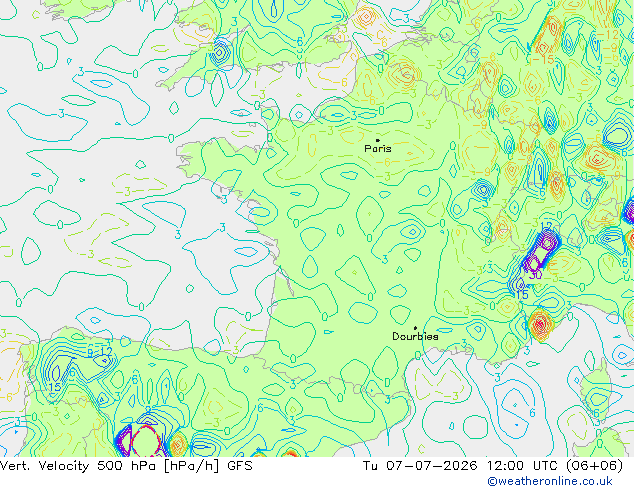Click the Dourbies location label
Screen dimensions: 634x490
[415, 336]
